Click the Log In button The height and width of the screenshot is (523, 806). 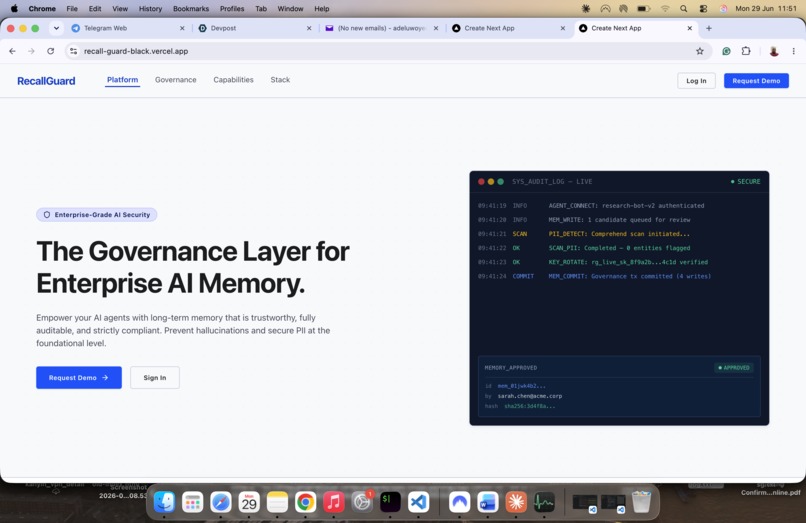696,81
